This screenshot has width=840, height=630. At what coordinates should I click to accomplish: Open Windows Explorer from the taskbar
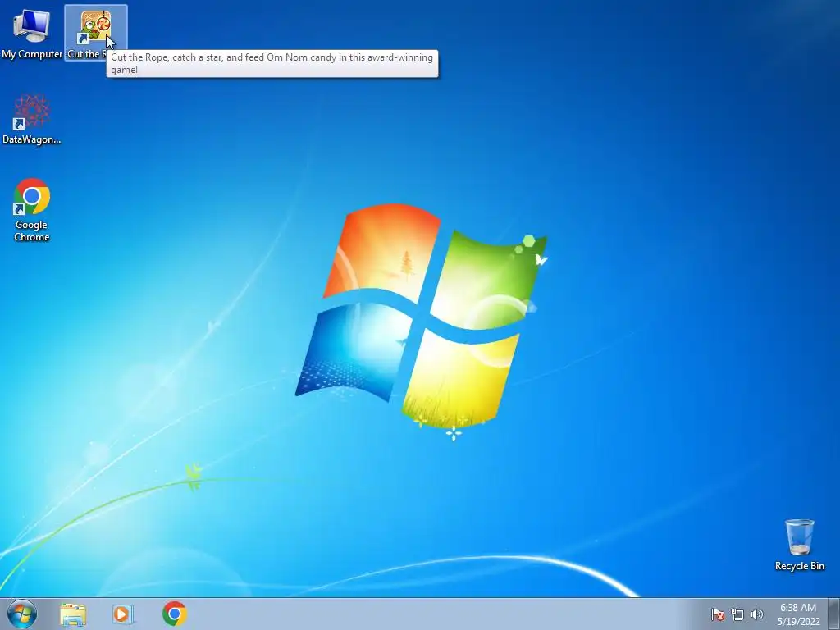click(73, 614)
